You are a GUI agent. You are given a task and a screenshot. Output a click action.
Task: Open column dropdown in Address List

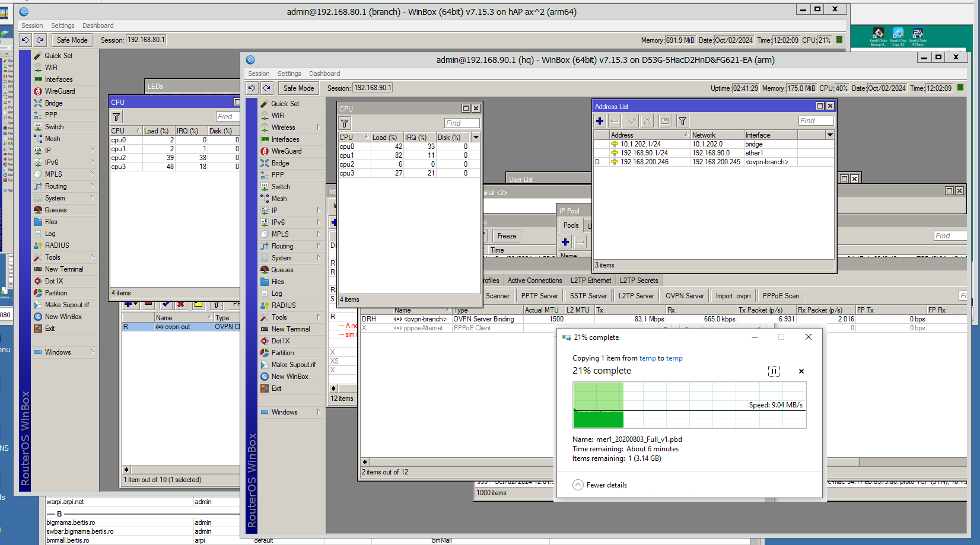(830, 135)
